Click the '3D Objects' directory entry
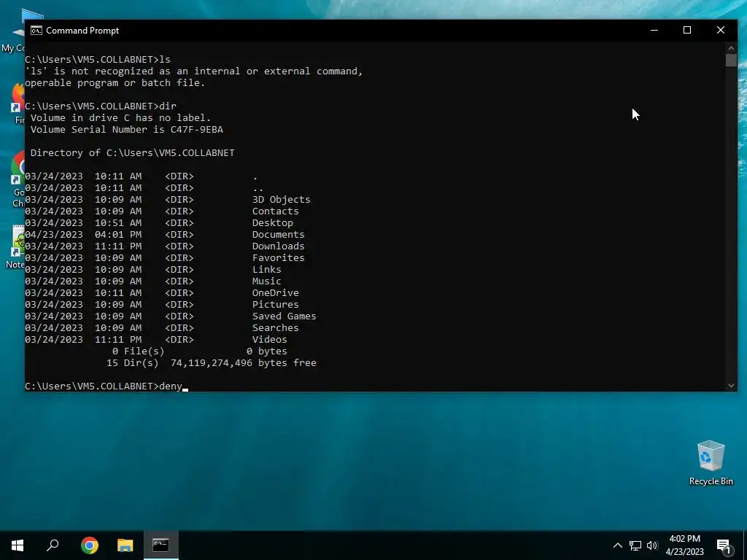Image resolution: width=747 pixels, height=560 pixels. click(x=281, y=200)
